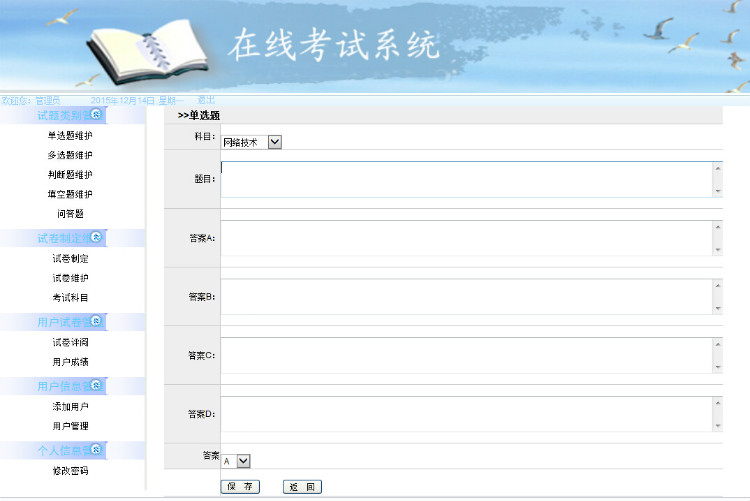This screenshot has height=501, width=750.
Task: Click 题目 field scrollbar down arrow
Action: click(717, 191)
